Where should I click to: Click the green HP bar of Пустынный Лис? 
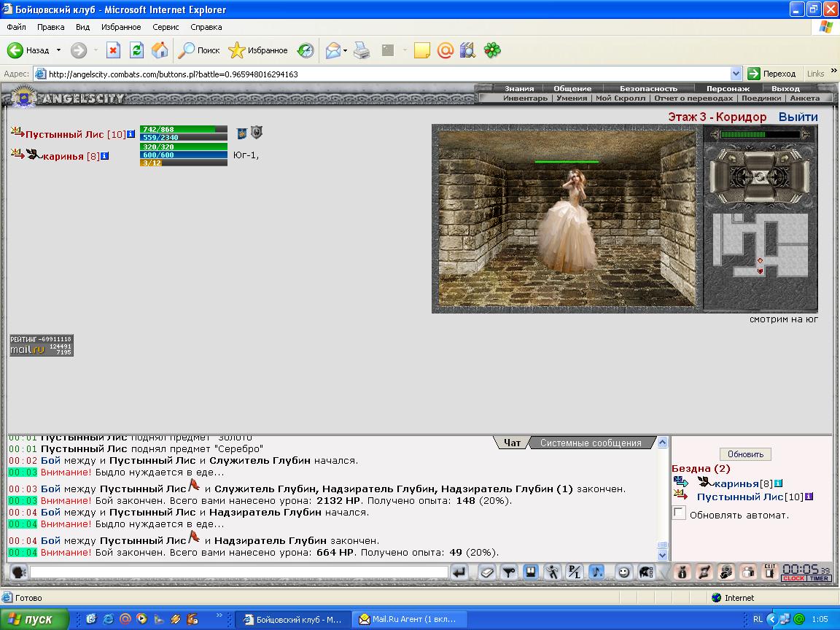(x=183, y=129)
